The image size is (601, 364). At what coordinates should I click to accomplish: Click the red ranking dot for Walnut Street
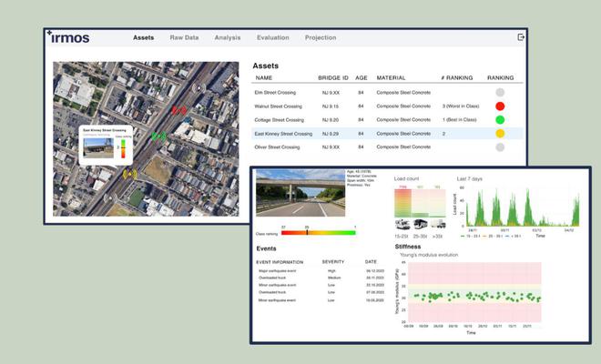[500, 106]
